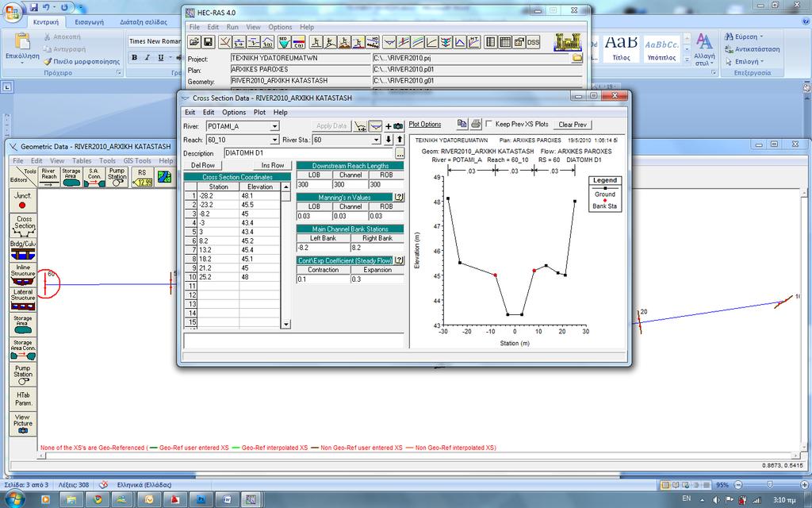Switch to Εισαγωγή tab in Word
This screenshot has width=812, height=508.
89,21
